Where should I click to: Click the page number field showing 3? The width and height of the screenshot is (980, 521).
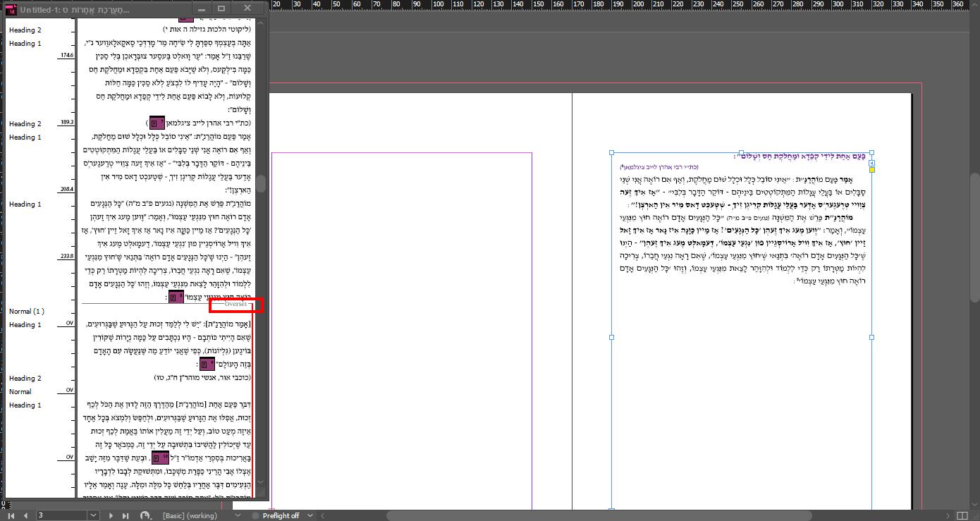(x=63, y=515)
